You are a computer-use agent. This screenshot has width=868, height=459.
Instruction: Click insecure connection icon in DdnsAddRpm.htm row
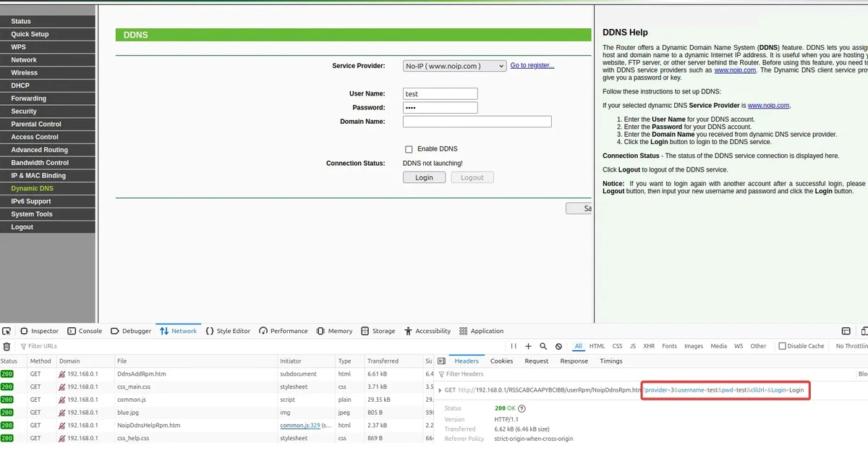click(x=61, y=374)
